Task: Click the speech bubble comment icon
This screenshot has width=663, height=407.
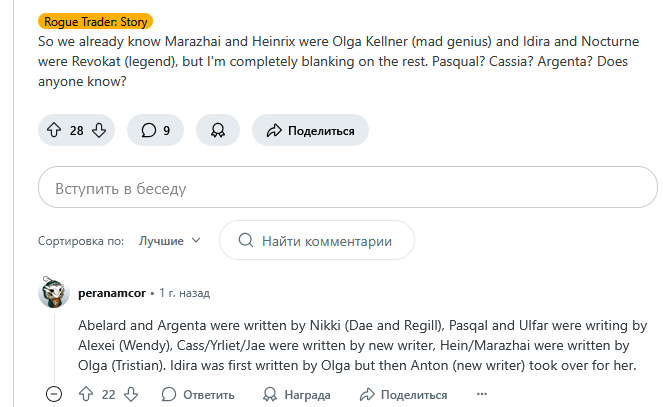Action: [148, 130]
